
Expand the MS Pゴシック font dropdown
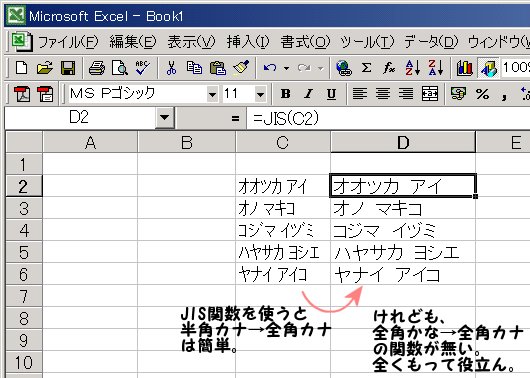tap(212, 94)
